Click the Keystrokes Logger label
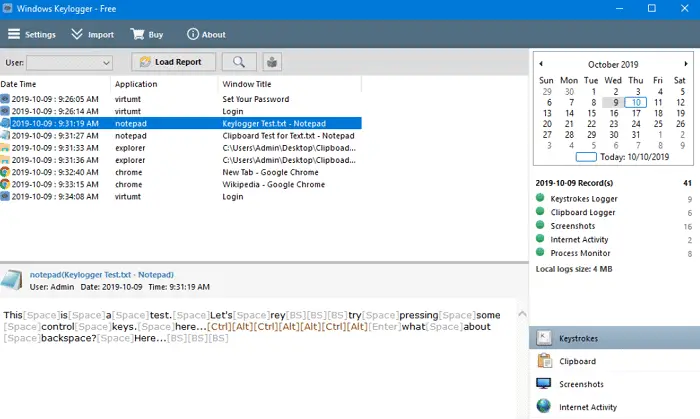The height and width of the screenshot is (419, 700). click(584, 199)
